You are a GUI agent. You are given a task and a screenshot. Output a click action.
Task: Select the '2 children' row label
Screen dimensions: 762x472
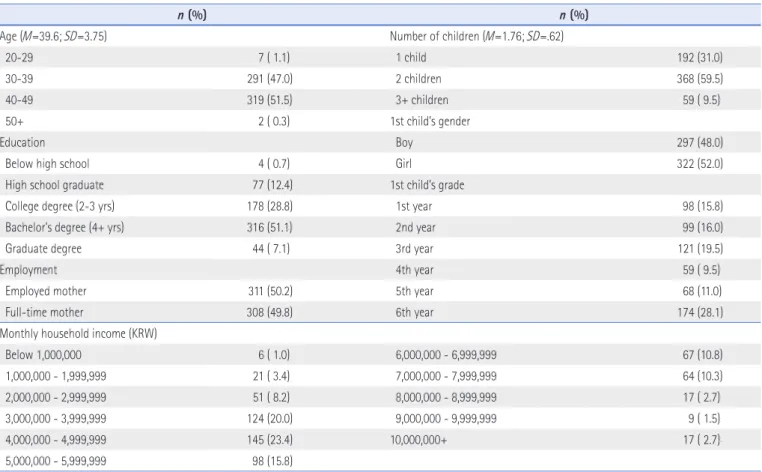(418, 79)
